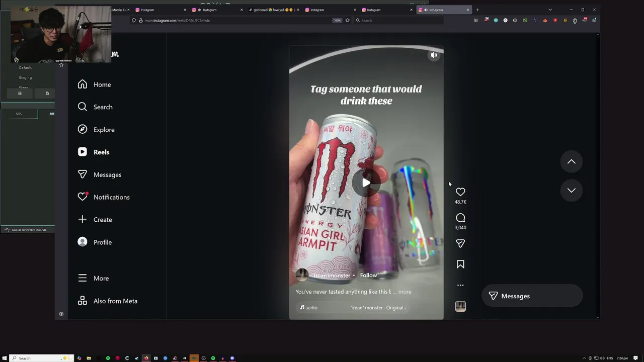Open 1man1monster Original audio link
The width and height of the screenshot is (644, 362).
click(378, 308)
